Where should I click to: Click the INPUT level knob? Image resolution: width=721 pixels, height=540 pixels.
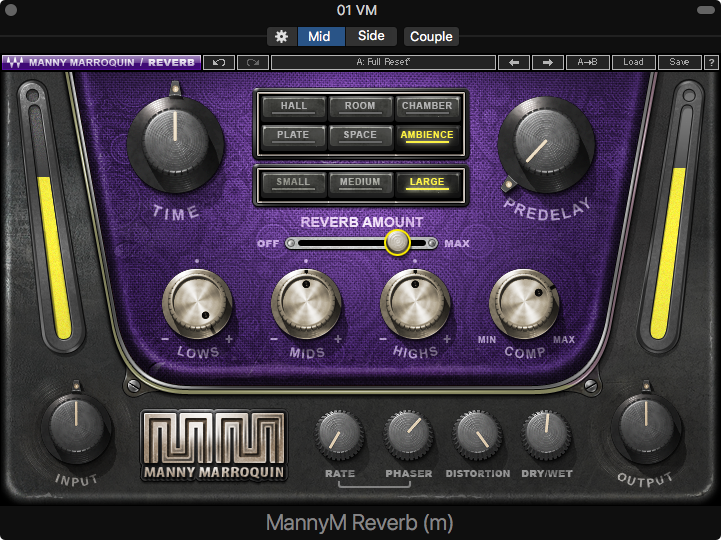[x=76, y=428]
